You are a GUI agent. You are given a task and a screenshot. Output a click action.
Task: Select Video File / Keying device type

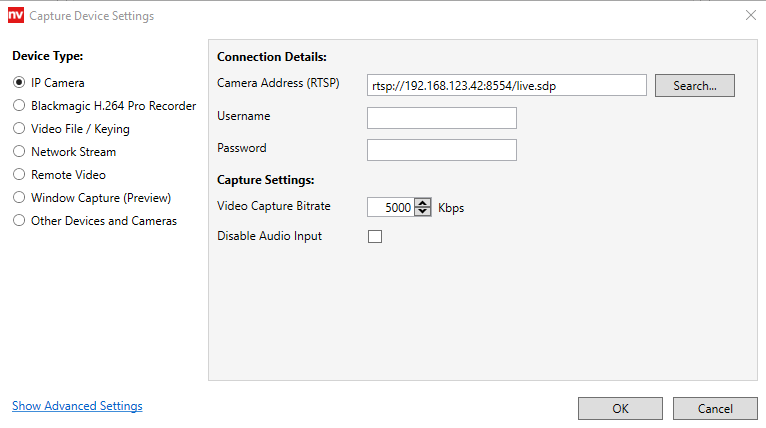click(x=19, y=129)
